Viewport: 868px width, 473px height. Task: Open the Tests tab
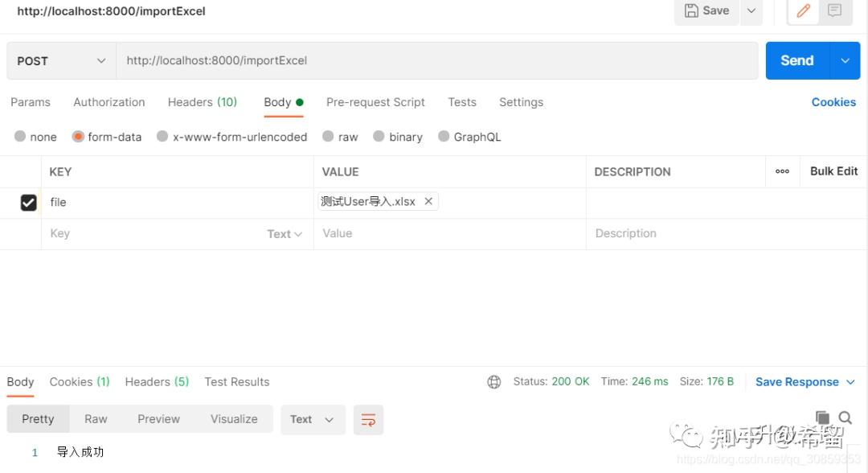point(461,102)
